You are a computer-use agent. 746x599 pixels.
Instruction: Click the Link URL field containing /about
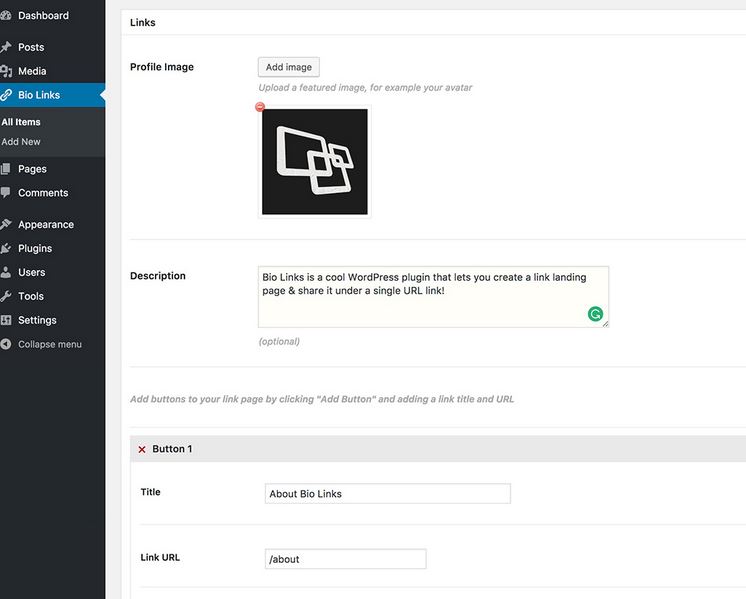[x=345, y=559]
